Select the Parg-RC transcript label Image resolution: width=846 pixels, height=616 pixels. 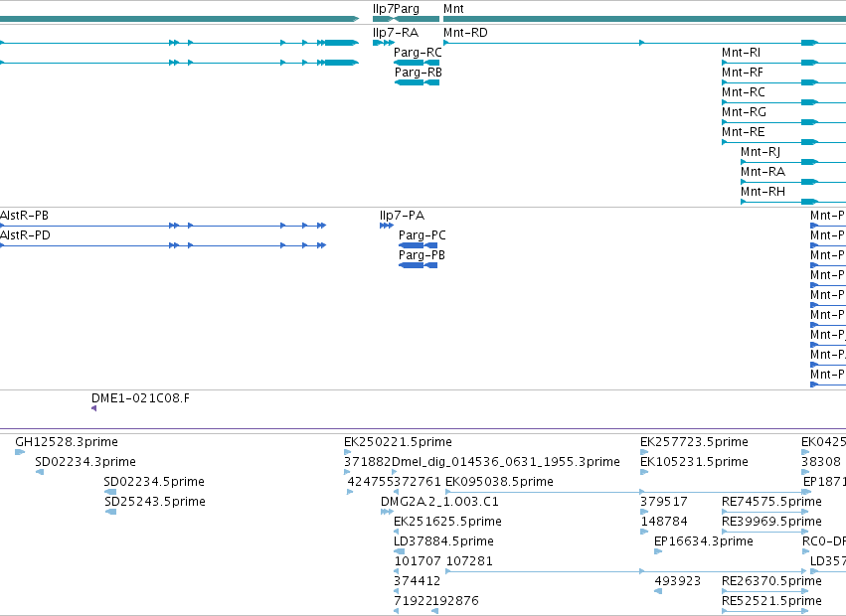point(418,53)
